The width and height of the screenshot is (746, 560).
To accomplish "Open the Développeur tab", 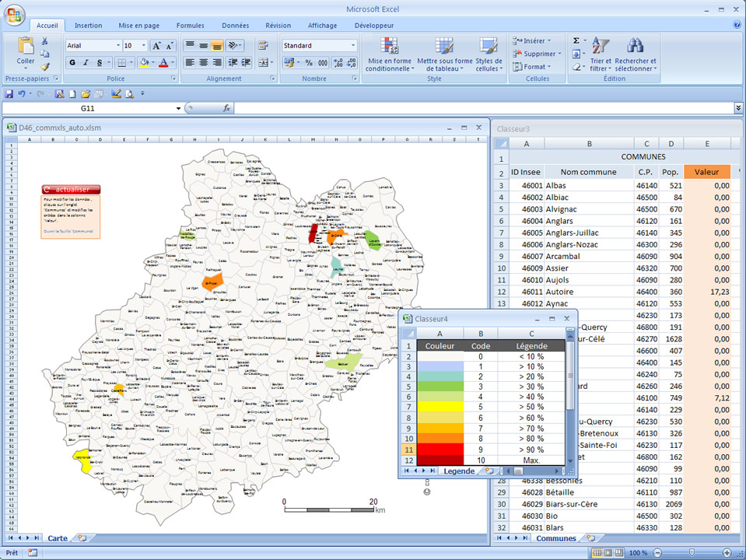I will click(x=374, y=25).
